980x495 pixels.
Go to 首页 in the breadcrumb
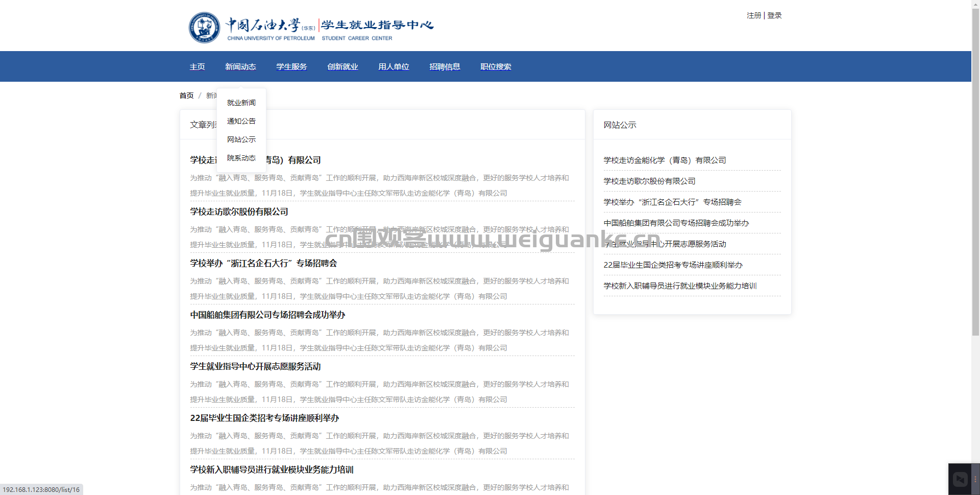pyautogui.click(x=186, y=96)
